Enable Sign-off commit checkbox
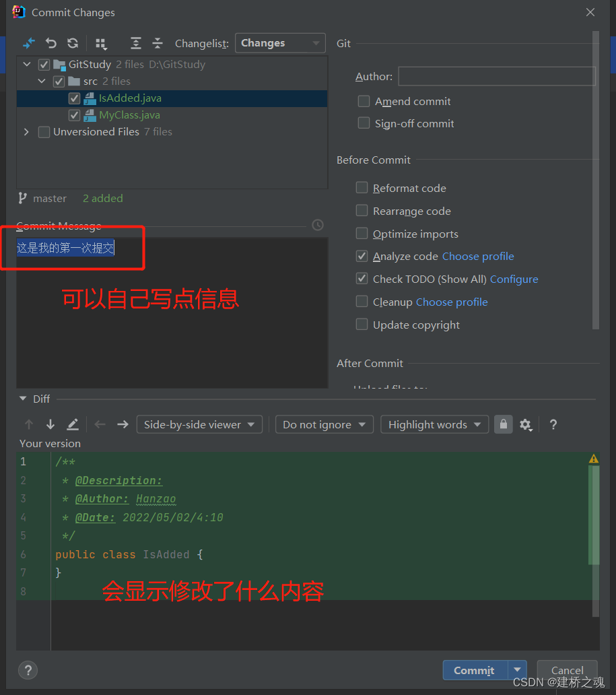The width and height of the screenshot is (616, 695). point(364,123)
